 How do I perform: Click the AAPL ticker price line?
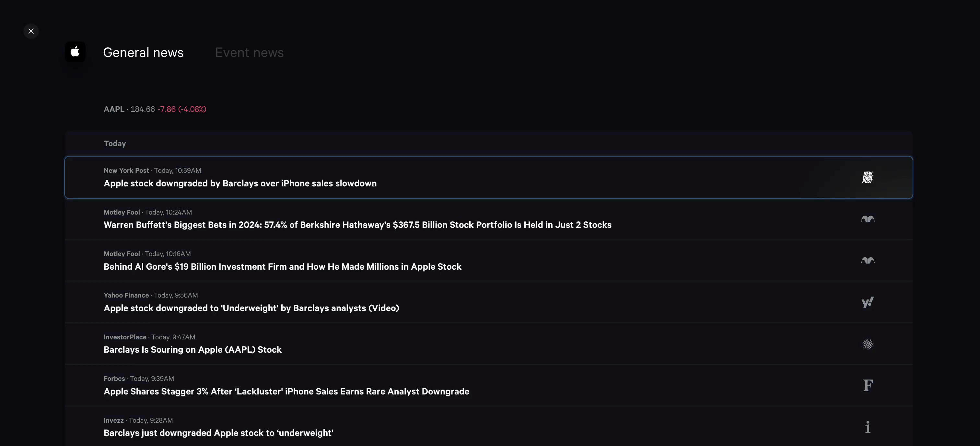pyautogui.click(x=155, y=109)
